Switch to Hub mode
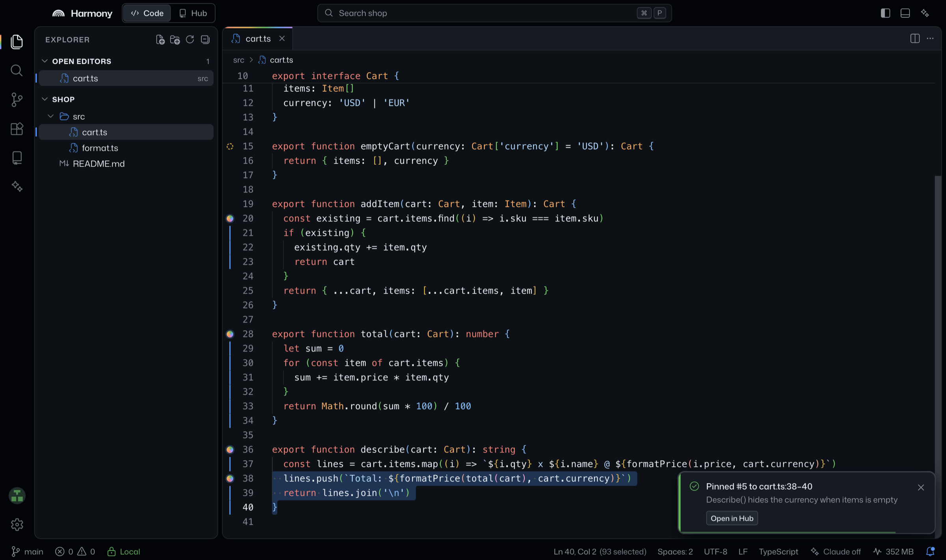The width and height of the screenshot is (946, 560). [x=193, y=13]
